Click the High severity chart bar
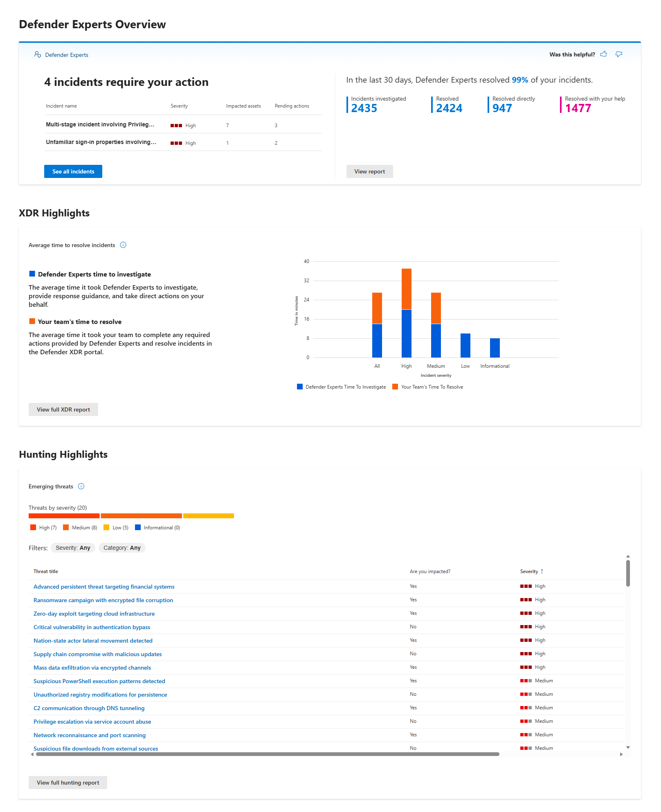Screen dimensions: 661x812 tap(407, 313)
